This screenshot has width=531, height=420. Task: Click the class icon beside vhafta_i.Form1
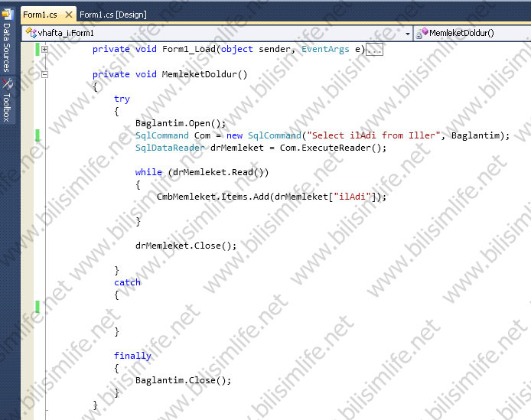[x=31, y=33]
